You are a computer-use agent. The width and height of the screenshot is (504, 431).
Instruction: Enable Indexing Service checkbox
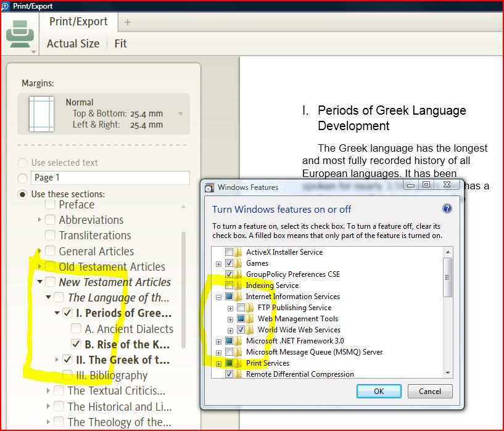(229, 285)
